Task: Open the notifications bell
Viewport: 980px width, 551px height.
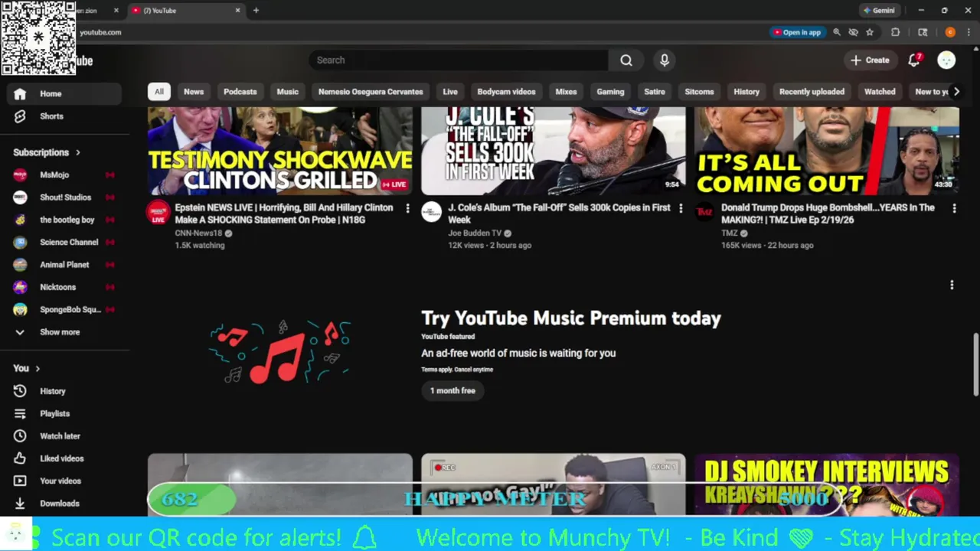Action: [914, 60]
